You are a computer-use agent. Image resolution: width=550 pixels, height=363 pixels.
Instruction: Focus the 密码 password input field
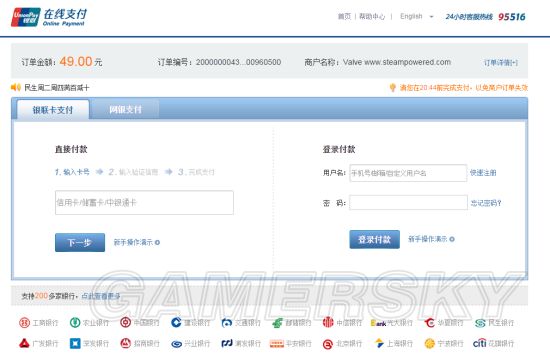(x=408, y=202)
